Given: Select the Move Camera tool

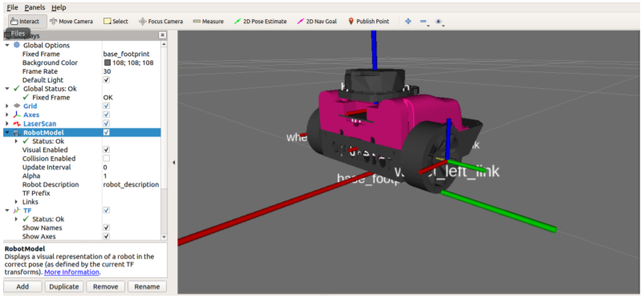Looking at the screenshot, I should [x=71, y=22].
